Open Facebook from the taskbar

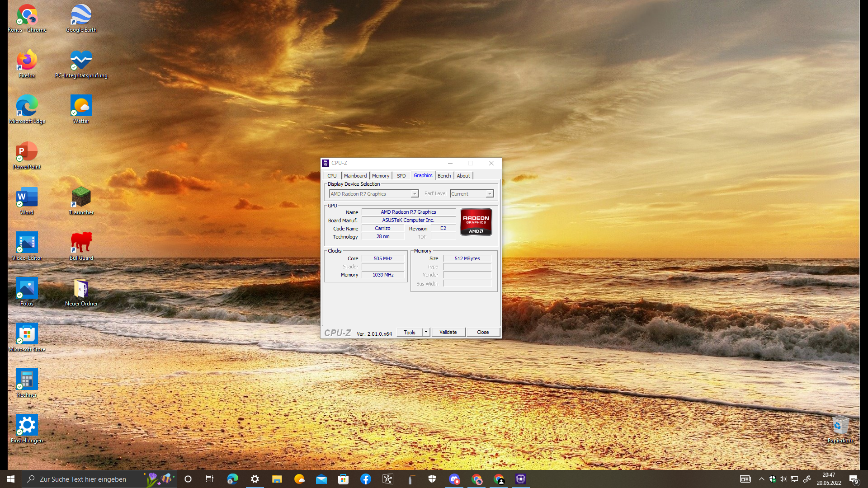365,479
